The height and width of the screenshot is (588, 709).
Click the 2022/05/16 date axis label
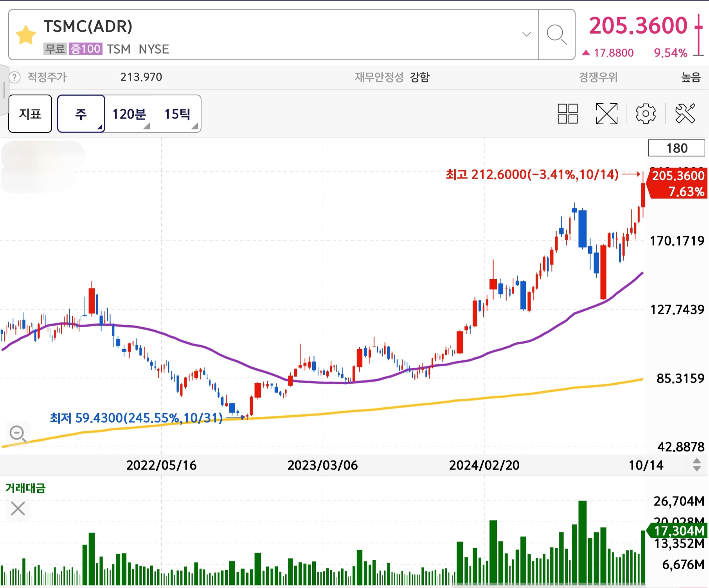click(161, 465)
